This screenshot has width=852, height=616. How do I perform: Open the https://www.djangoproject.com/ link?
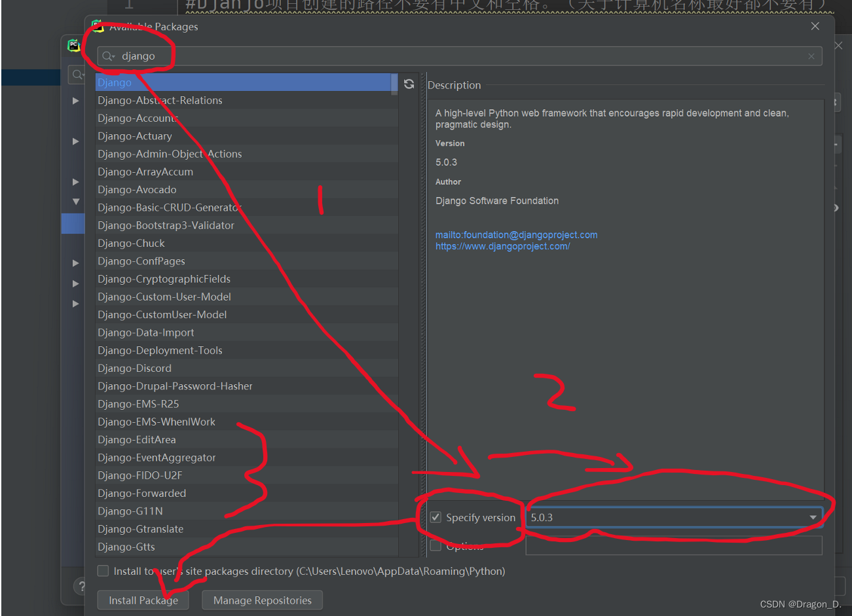pos(502,246)
